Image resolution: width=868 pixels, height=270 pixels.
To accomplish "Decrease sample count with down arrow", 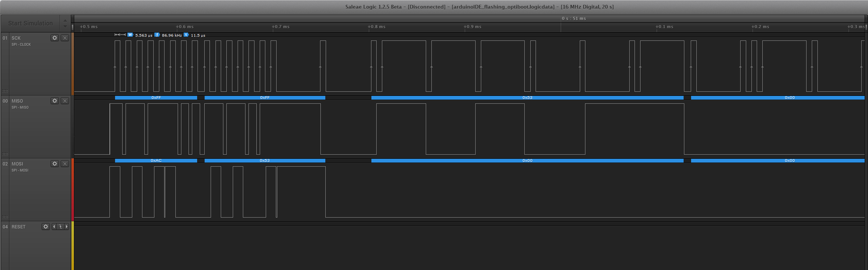I will (x=65, y=26).
